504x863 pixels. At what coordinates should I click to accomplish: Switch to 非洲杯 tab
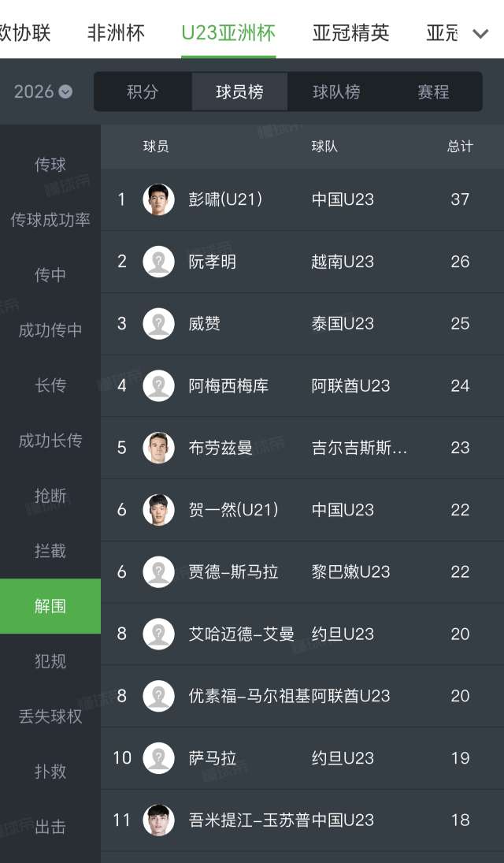116,32
